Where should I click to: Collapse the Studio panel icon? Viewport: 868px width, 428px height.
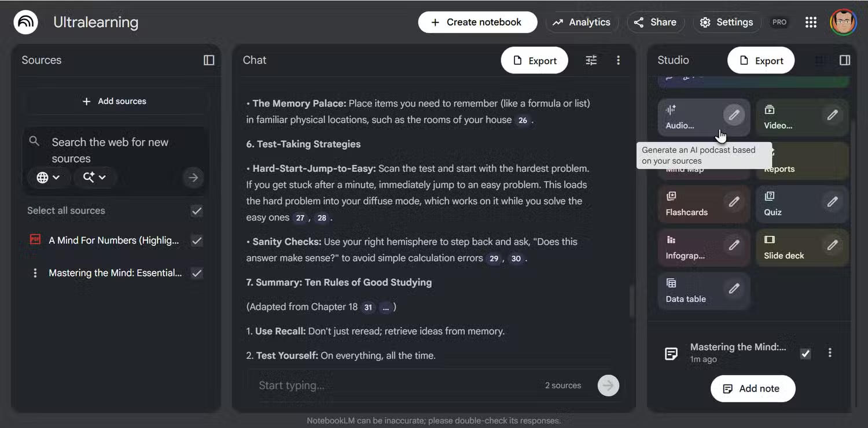[844, 60]
